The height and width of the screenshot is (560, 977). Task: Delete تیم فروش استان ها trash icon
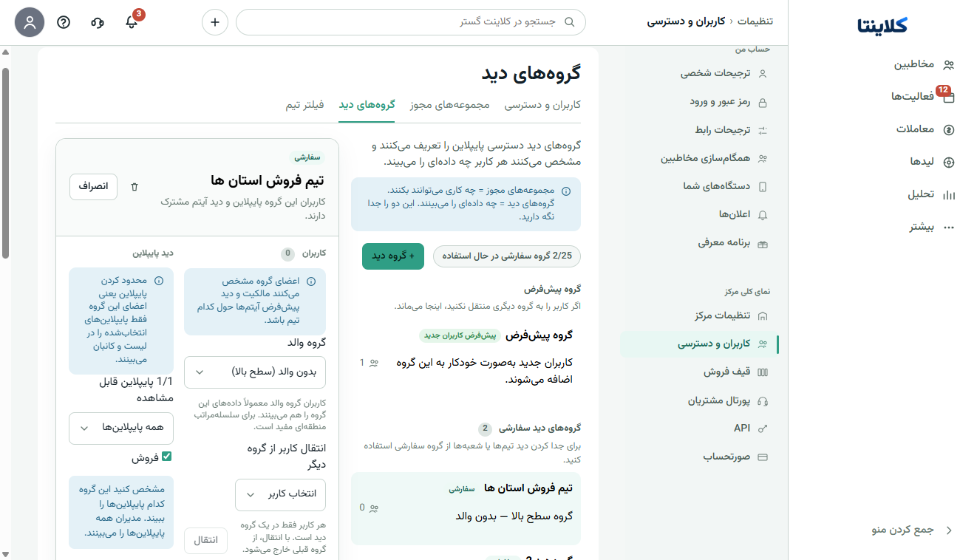click(135, 187)
